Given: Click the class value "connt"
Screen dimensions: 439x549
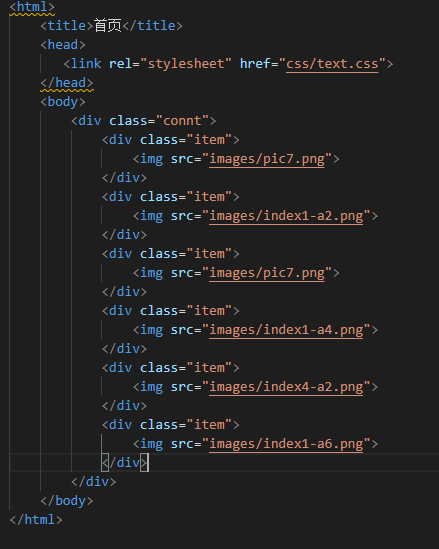Looking at the screenshot, I should [x=182, y=121].
